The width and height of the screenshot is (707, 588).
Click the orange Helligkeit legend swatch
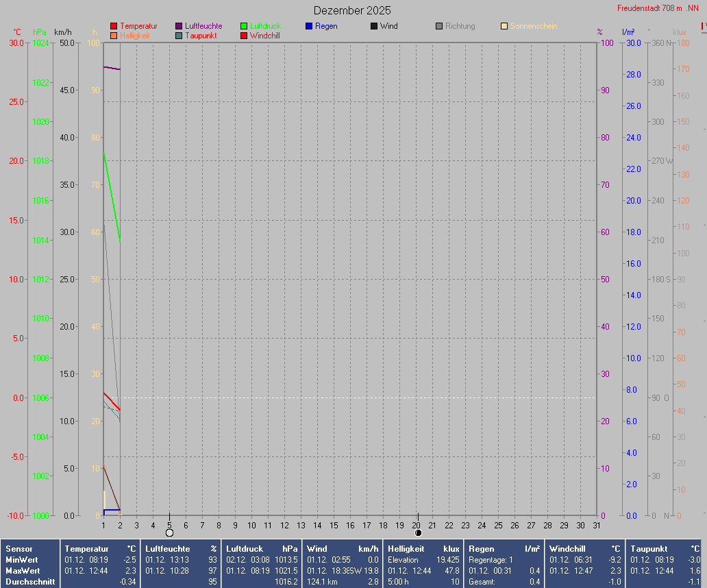coord(114,36)
